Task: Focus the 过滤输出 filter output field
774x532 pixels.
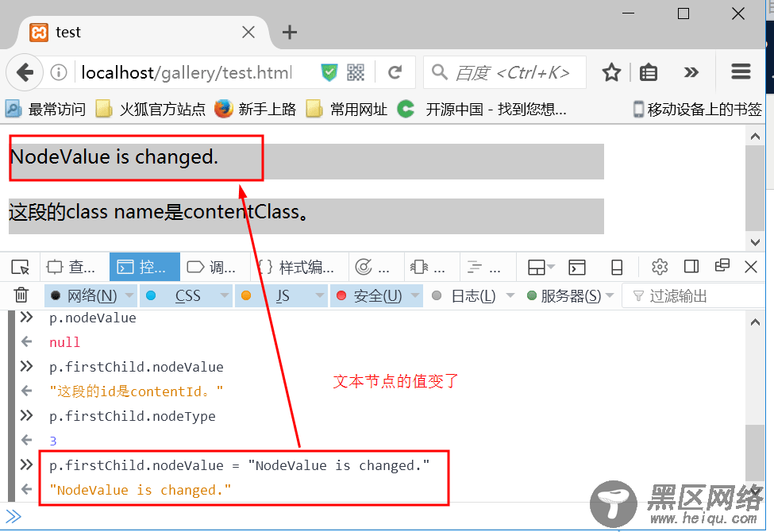Action: [x=694, y=296]
